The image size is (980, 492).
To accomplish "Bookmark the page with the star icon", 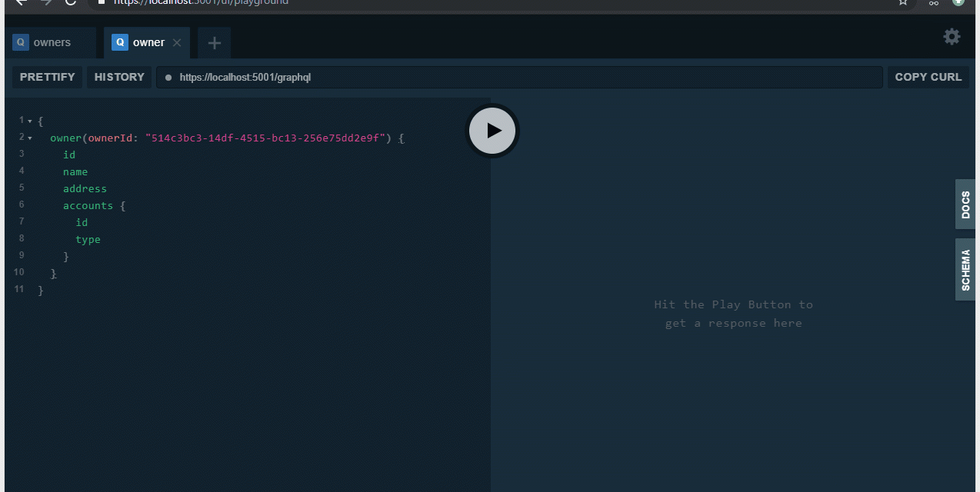I will [x=903, y=2].
